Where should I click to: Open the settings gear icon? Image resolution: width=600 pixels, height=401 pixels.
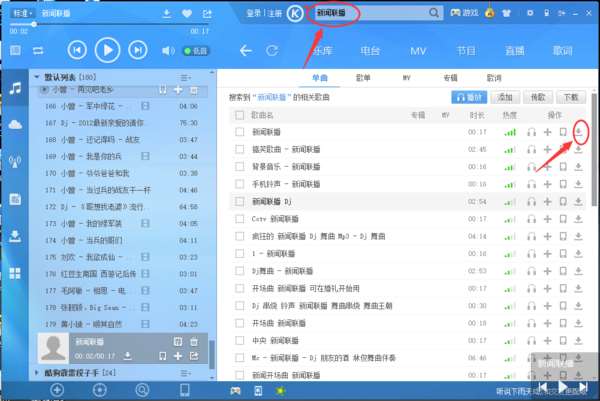(530, 13)
